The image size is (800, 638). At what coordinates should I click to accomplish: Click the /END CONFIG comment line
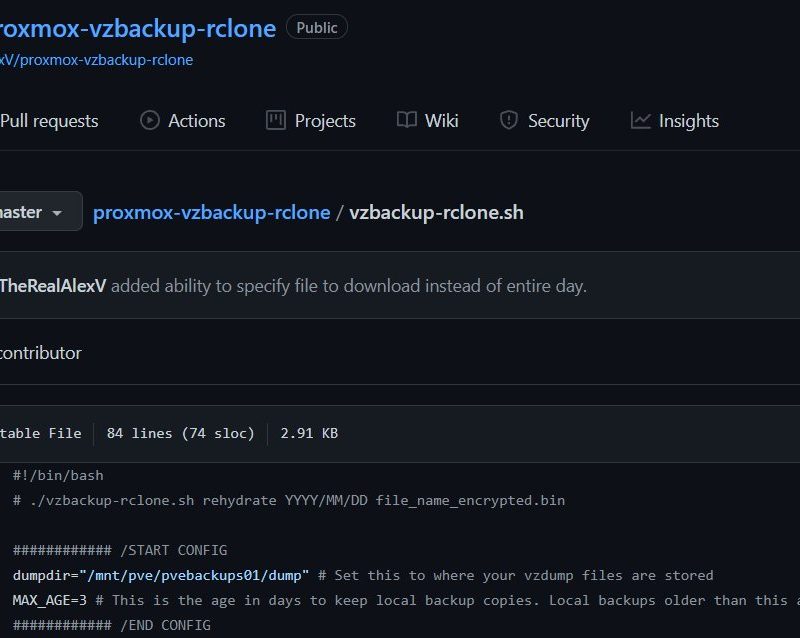click(x=112, y=625)
